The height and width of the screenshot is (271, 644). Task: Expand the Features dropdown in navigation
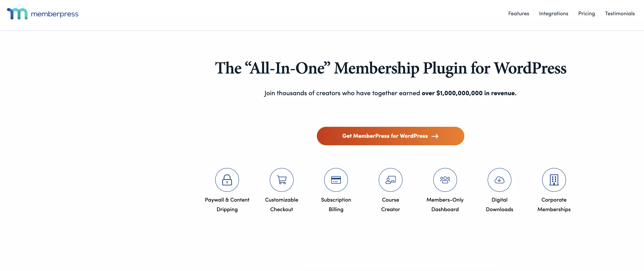[519, 13]
